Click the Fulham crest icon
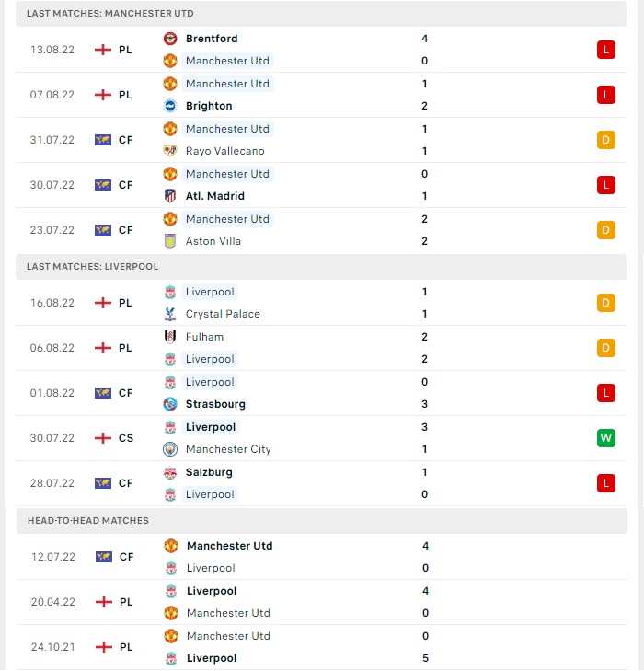 coord(170,337)
